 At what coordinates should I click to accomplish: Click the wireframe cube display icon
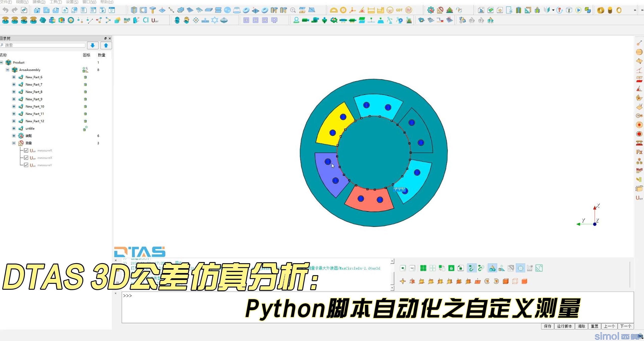point(515,281)
